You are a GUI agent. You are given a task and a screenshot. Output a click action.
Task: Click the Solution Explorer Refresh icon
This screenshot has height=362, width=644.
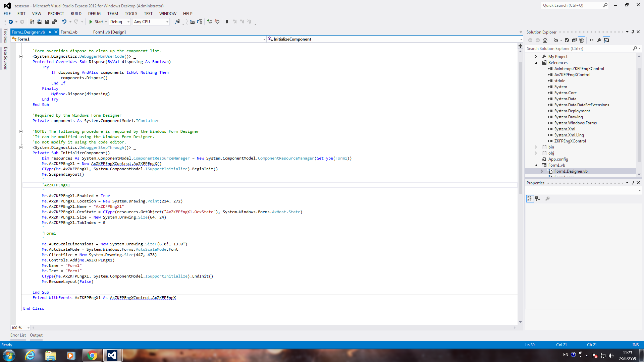[567, 40]
